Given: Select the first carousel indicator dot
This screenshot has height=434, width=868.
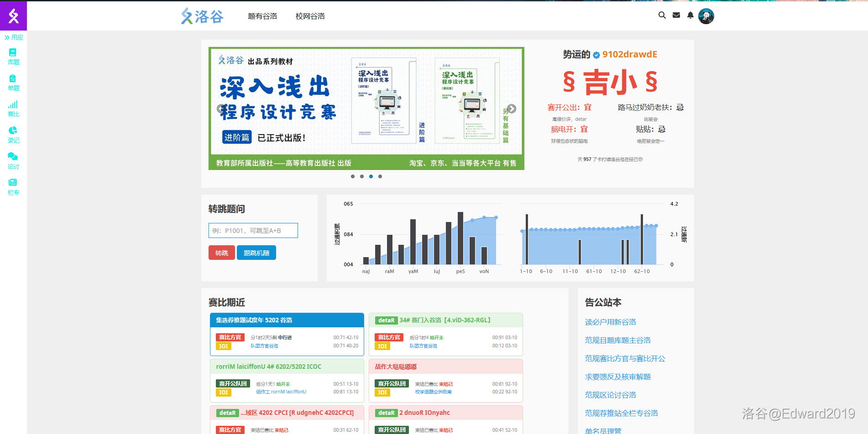Looking at the screenshot, I should pos(353,176).
